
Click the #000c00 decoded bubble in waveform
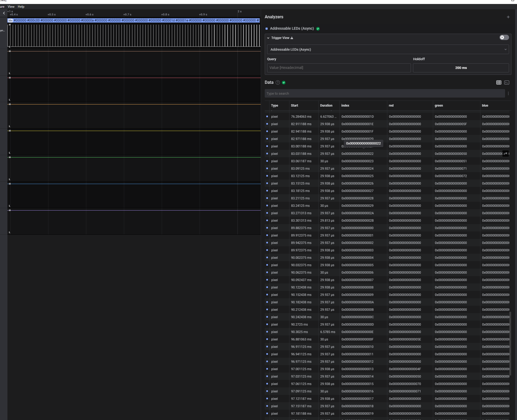pyautogui.click(x=33, y=20)
